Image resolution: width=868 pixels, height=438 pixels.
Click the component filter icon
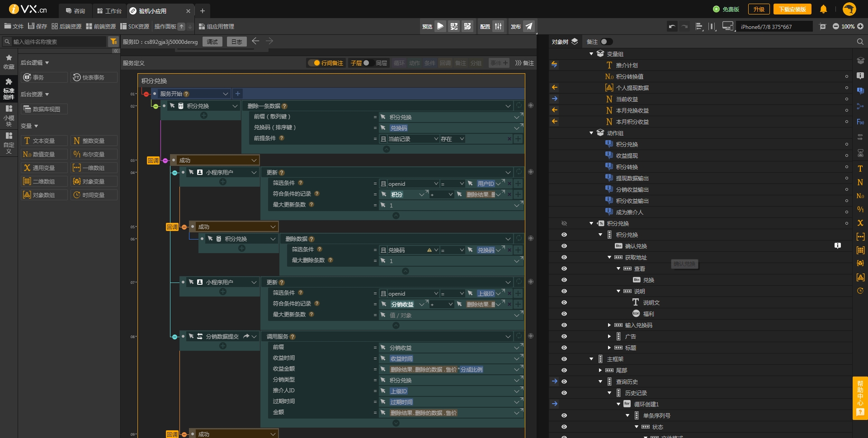click(113, 42)
